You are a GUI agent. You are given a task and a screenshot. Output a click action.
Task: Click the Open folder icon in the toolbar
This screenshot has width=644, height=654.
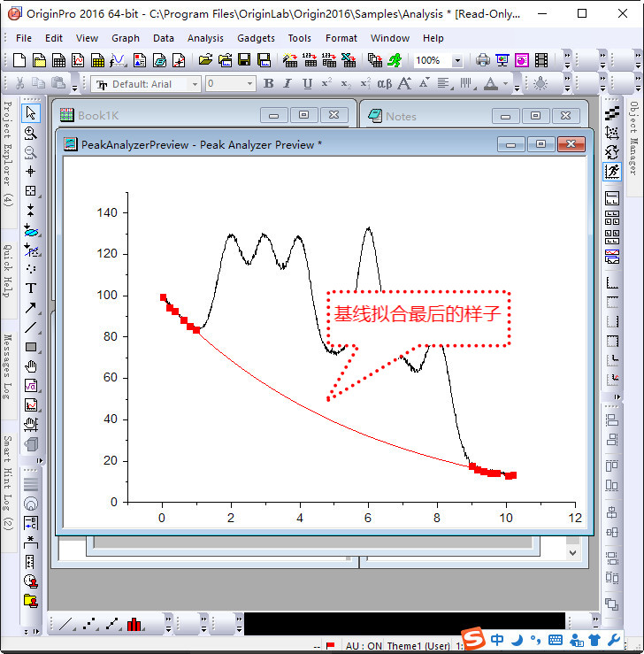(x=205, y=60)
